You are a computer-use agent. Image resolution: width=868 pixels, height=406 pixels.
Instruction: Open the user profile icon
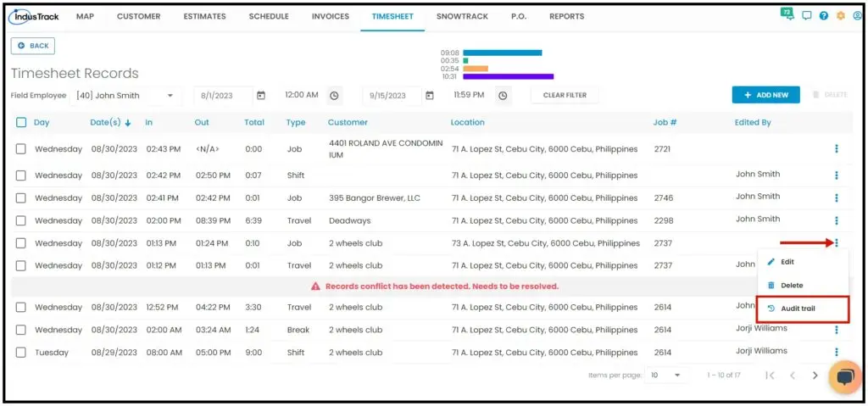[858, 16]
